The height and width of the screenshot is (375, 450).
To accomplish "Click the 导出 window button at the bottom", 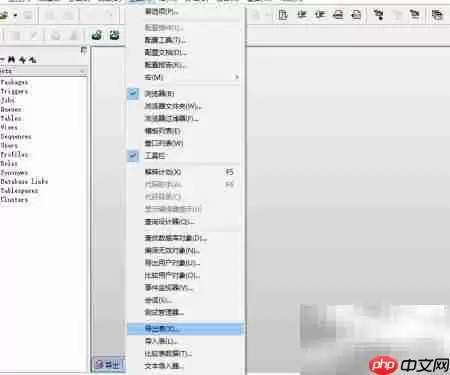I will (x=108, y=365).
